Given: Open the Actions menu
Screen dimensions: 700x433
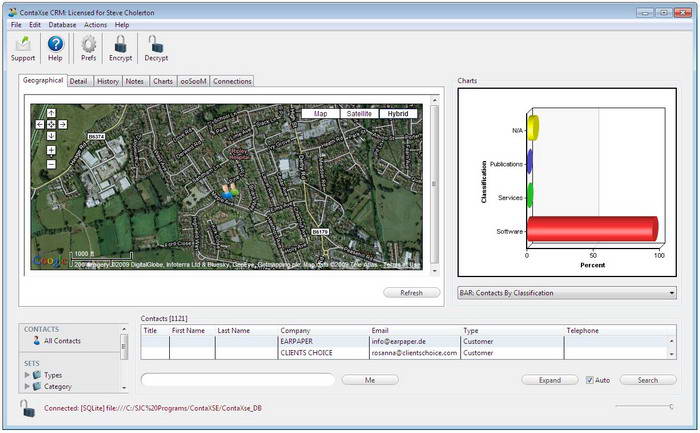Looking at the screenshot, I should click(96, 25).
